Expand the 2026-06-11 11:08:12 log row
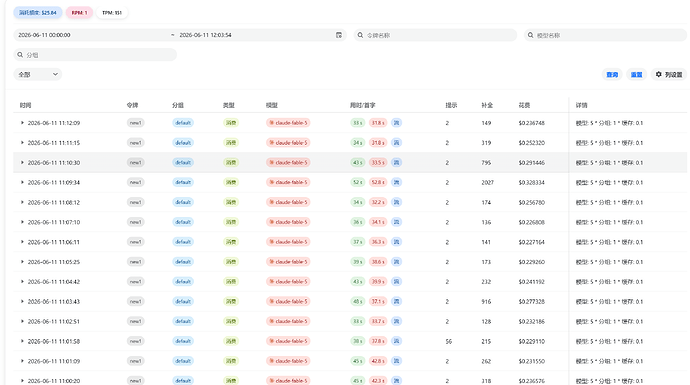Image resolution: width=690 pixels, height=385 pixels. [x=22, y=202]
